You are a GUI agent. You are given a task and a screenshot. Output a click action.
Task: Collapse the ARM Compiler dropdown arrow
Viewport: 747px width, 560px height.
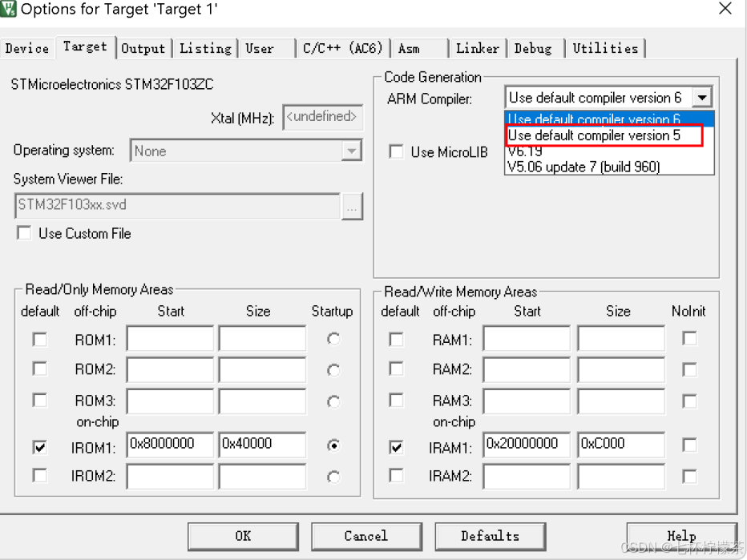tap(702, 98)
